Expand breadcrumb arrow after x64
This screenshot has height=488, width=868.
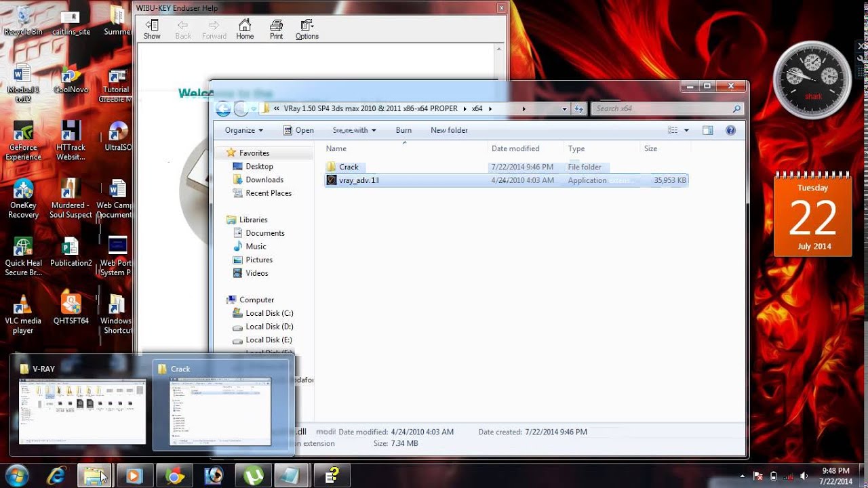point(490,108)
